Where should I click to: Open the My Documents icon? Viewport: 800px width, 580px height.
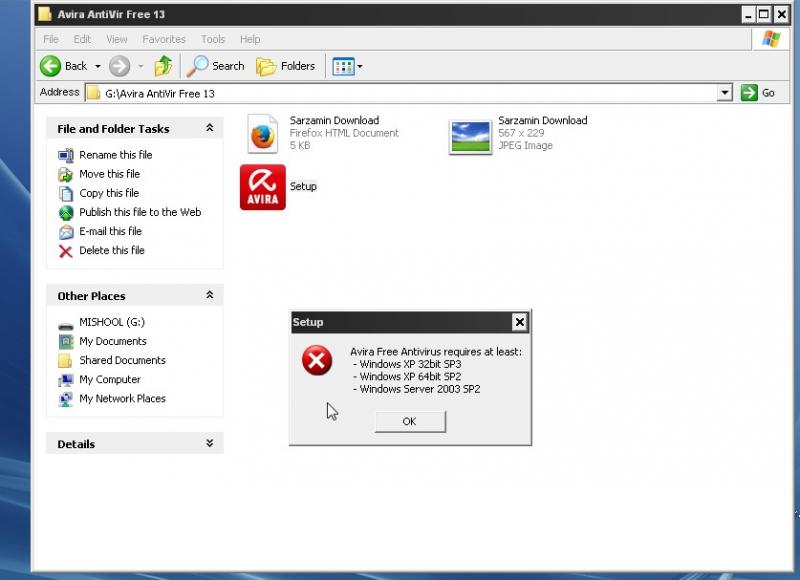coord(66,342)
